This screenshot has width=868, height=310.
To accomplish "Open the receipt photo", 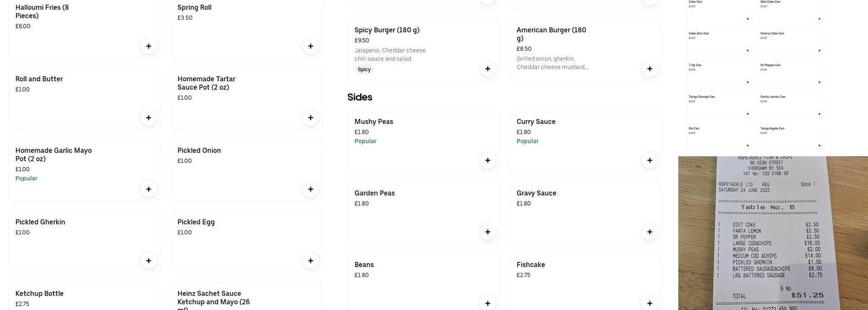I will [x=773, y=233].
